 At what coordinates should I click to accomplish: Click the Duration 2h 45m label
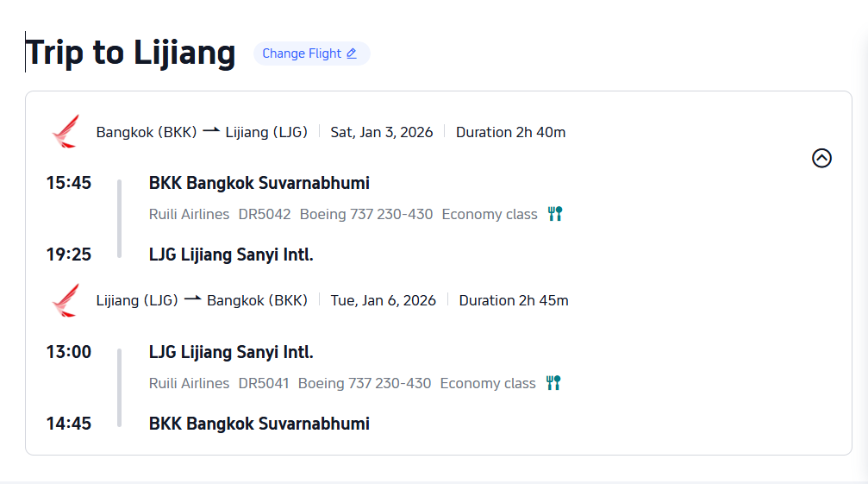point(514,300)
